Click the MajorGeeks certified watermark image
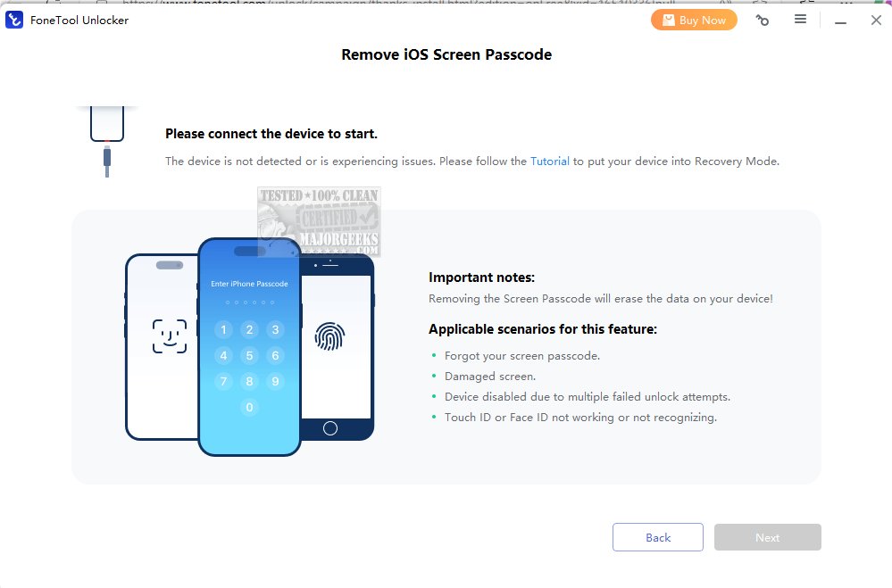Viewport: 892px width, 588px height. (x=319, y=221)
